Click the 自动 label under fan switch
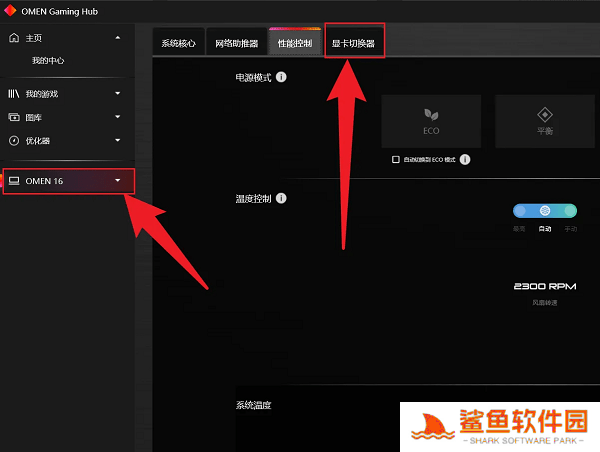Image resolution: width=600 pixels, height=452 pixels. (x=545, y=229)
